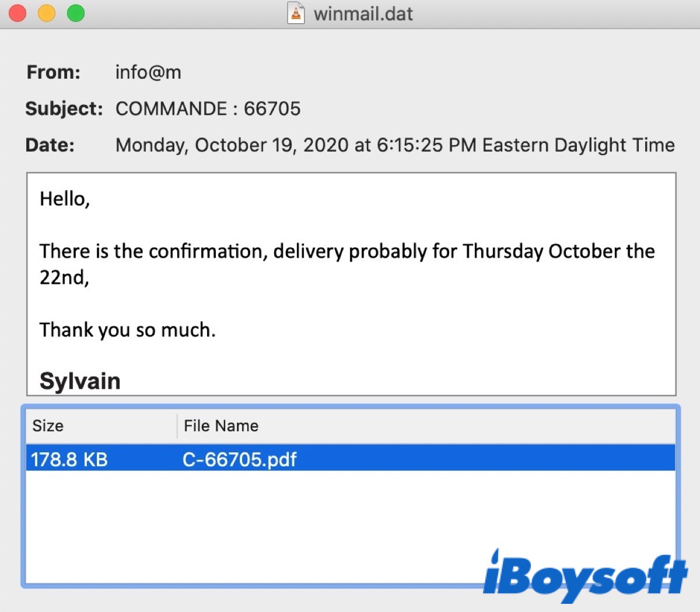Click the Sylvain signature text

coord(80,381)
